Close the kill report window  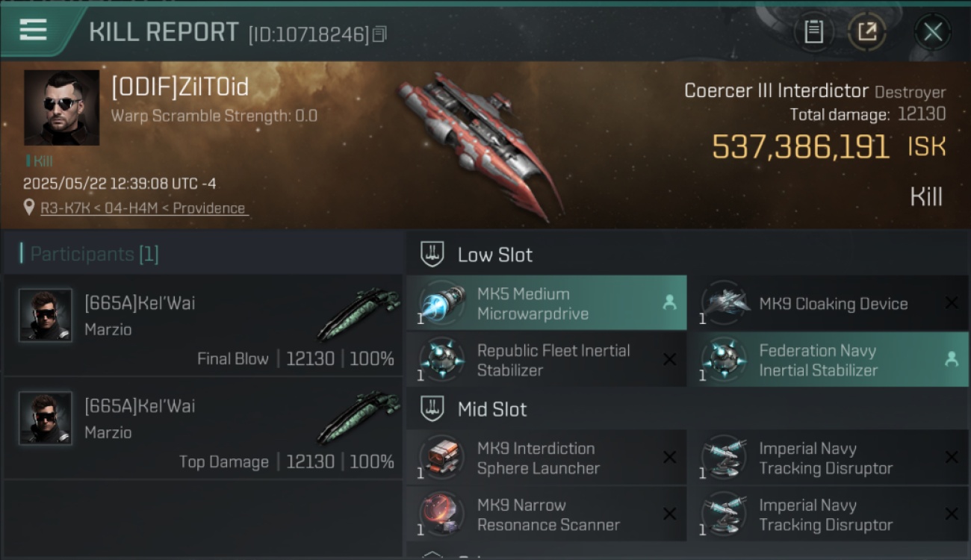(933, 31)
